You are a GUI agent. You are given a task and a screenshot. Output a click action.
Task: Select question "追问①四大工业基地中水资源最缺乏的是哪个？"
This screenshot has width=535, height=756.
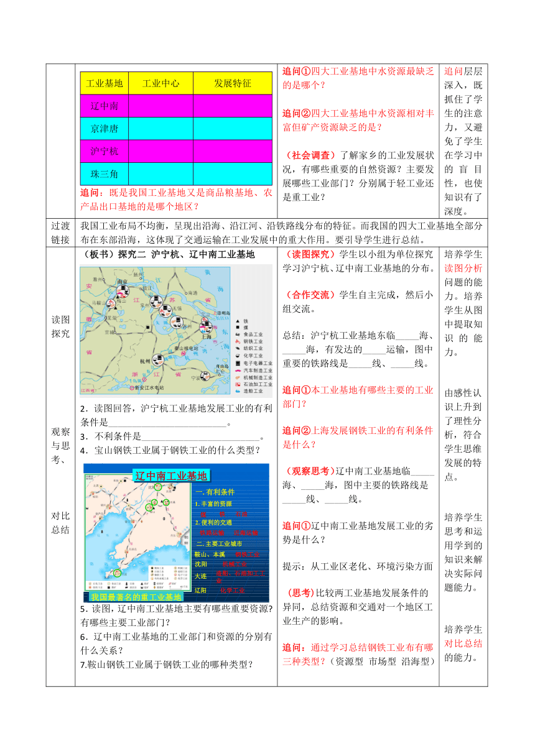pos(358,78)
